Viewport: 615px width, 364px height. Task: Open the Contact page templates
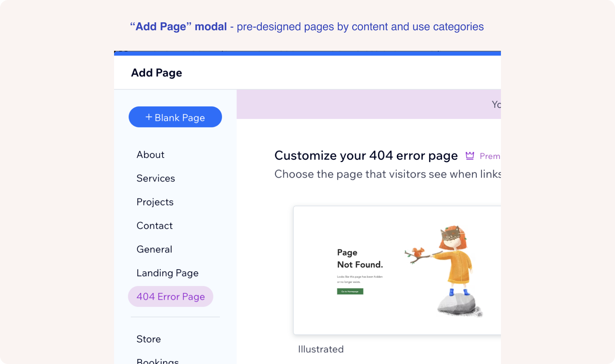pos(154,226)
